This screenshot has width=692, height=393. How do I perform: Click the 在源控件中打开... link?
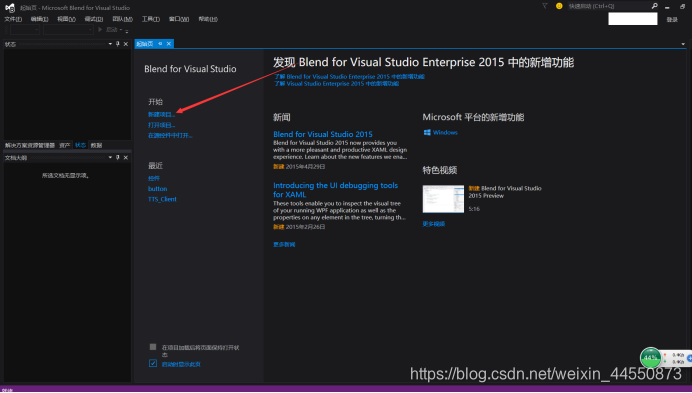pyautogui.click(x=170, y=136)
